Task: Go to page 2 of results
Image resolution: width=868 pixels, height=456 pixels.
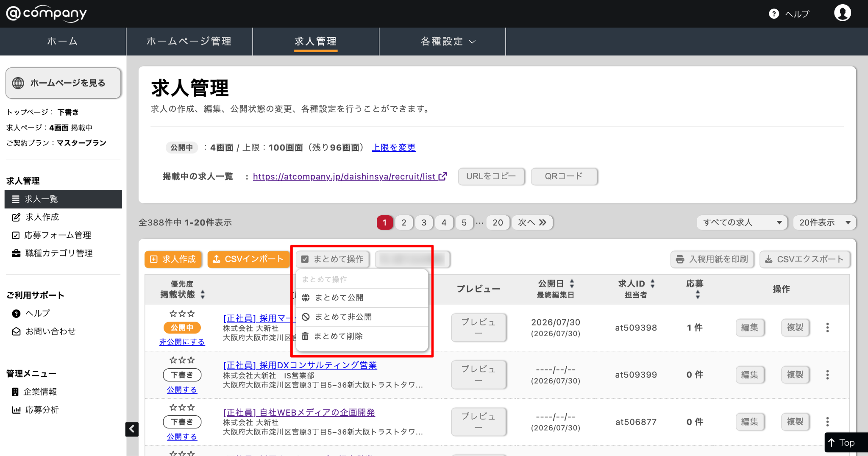Action: click(x=404, y=222)
